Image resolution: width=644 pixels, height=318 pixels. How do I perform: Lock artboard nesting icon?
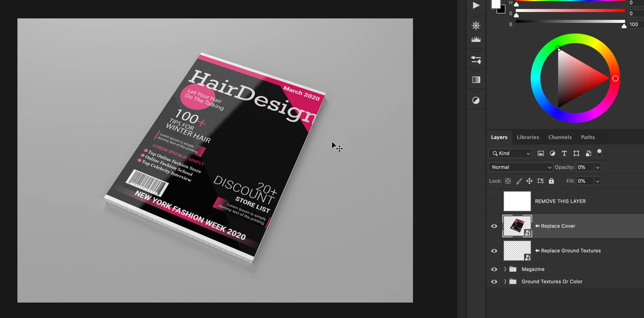[x=540, y=181]
